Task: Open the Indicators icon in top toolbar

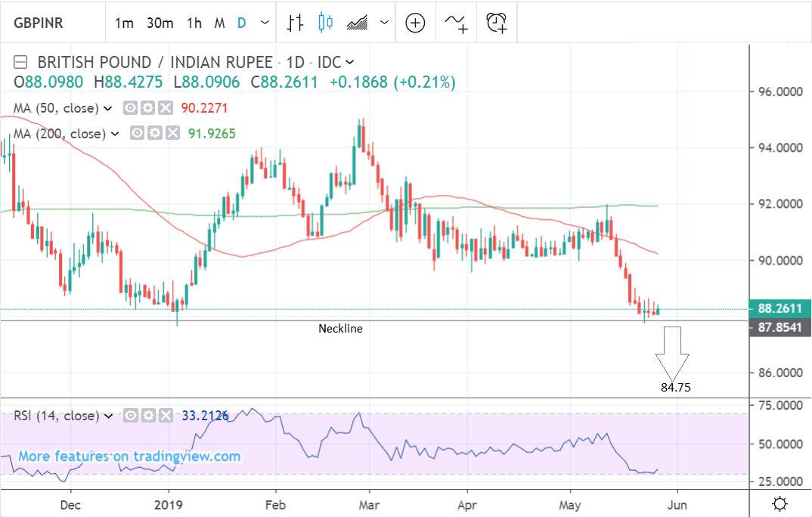Action: click(456, 23)
